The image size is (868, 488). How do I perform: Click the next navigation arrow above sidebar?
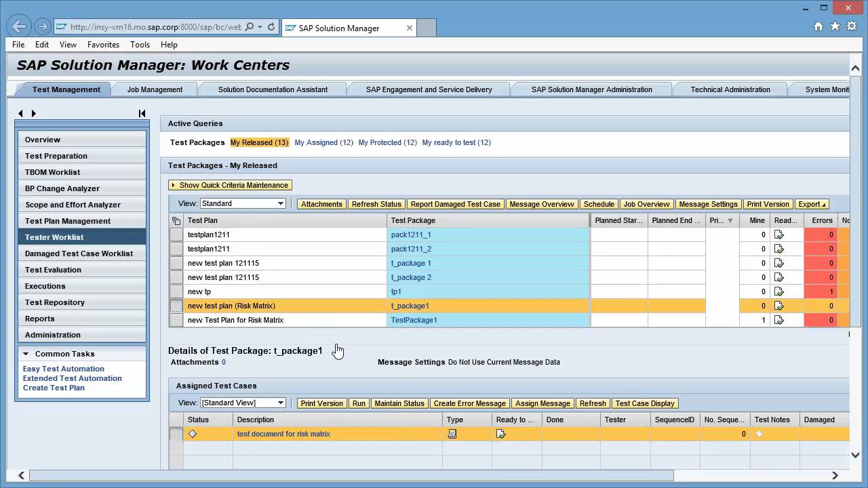pyautogui.click(x=33, y=113)
